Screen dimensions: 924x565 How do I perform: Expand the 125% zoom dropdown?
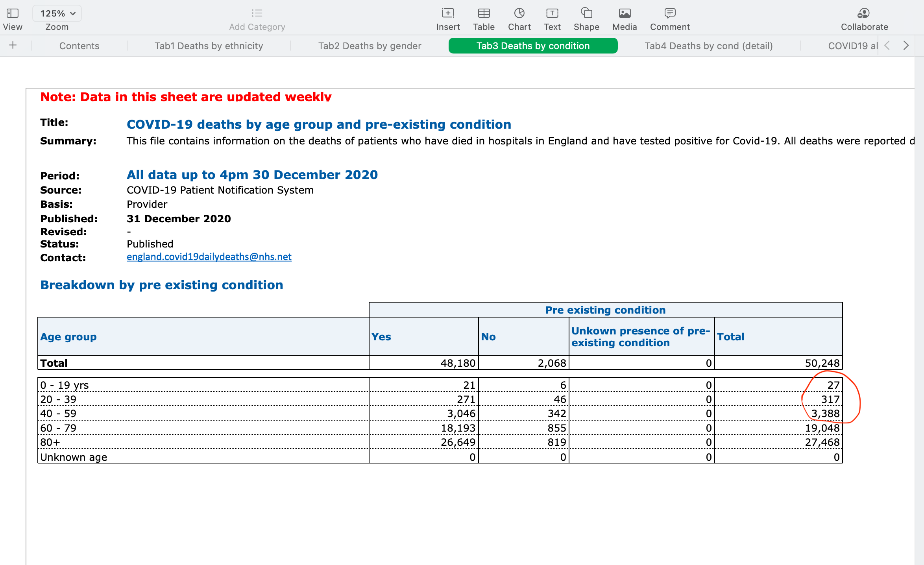57,13
